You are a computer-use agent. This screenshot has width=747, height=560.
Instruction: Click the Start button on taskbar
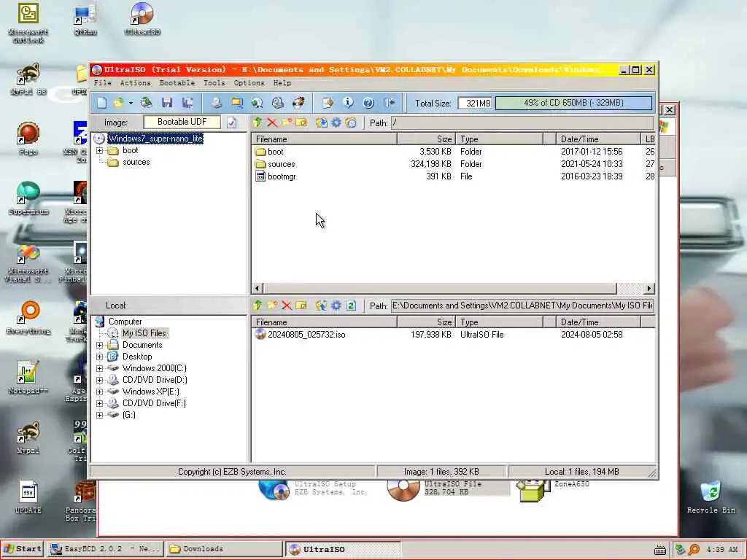click(23, 548)
